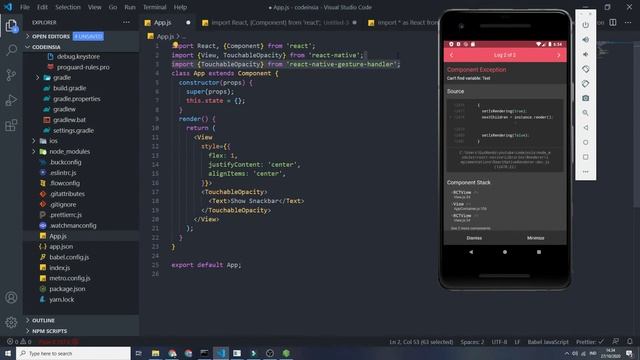The width and height of the screenshot is (640, 360).
Task: Click emulator volume down button
Action: click(585, 54)
